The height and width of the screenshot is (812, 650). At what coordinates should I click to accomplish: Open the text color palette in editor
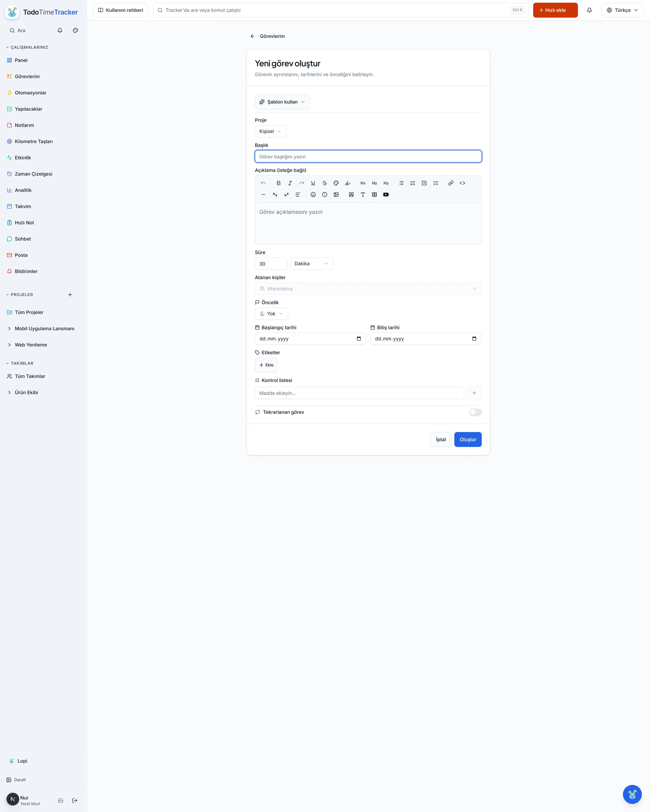(x=336, y=183)
